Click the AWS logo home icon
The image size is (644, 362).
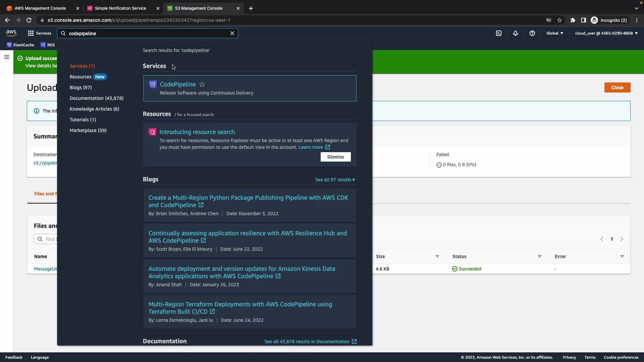click(x=11, y=33)
